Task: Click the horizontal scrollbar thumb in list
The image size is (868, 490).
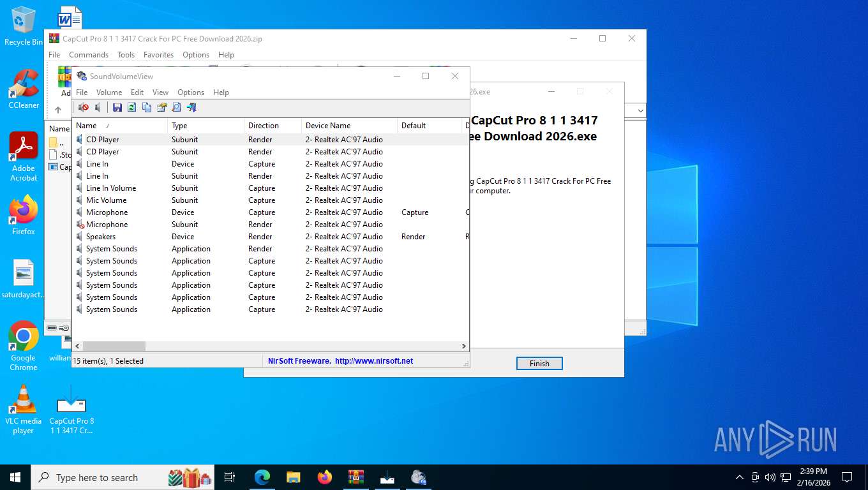Action: 114,346
